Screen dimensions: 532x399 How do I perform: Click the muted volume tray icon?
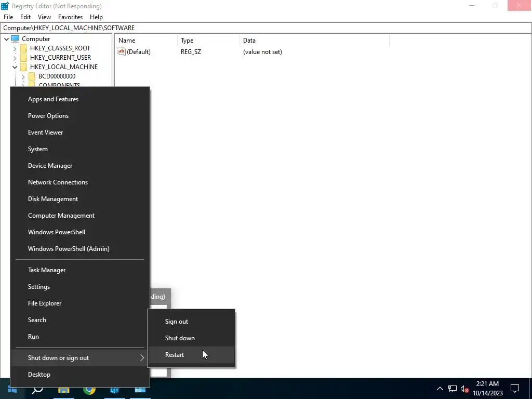[x=465, y=389]
